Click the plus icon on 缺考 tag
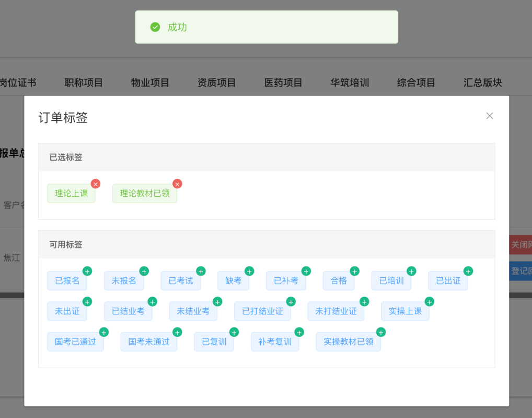532x418 pixels. pyautogui.click(x=249, y=271)
